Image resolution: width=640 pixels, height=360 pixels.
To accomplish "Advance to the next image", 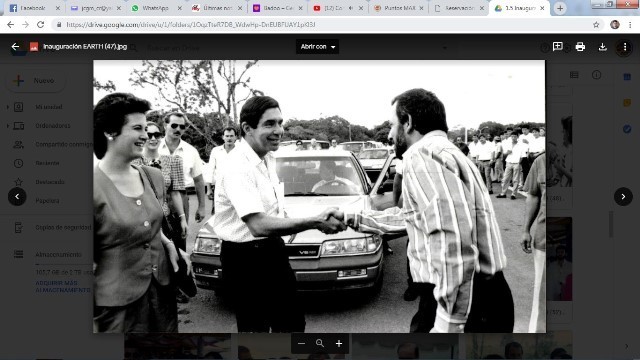I will (x=623, y=196).
